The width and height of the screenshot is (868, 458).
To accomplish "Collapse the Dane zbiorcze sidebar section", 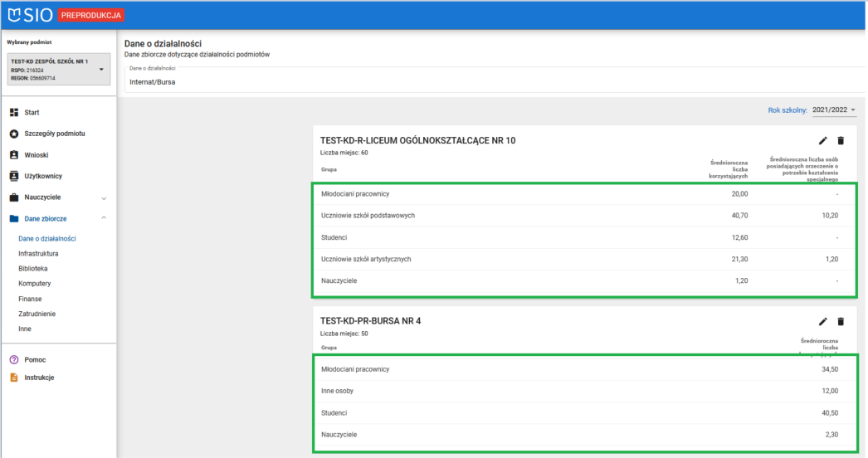I will click(104, 219).
